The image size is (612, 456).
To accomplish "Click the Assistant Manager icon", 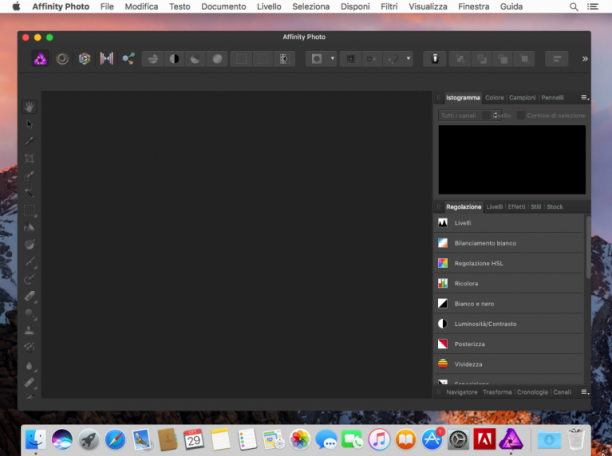I will click(x=435, y=59).
